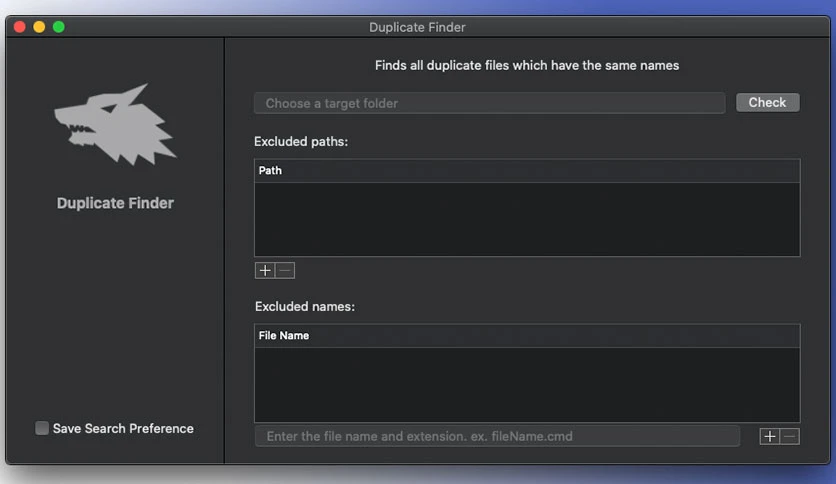Image resolution: width=836 pixels, height=484 pixels.
Task: Click the Path column header
Action: (527, 171)
